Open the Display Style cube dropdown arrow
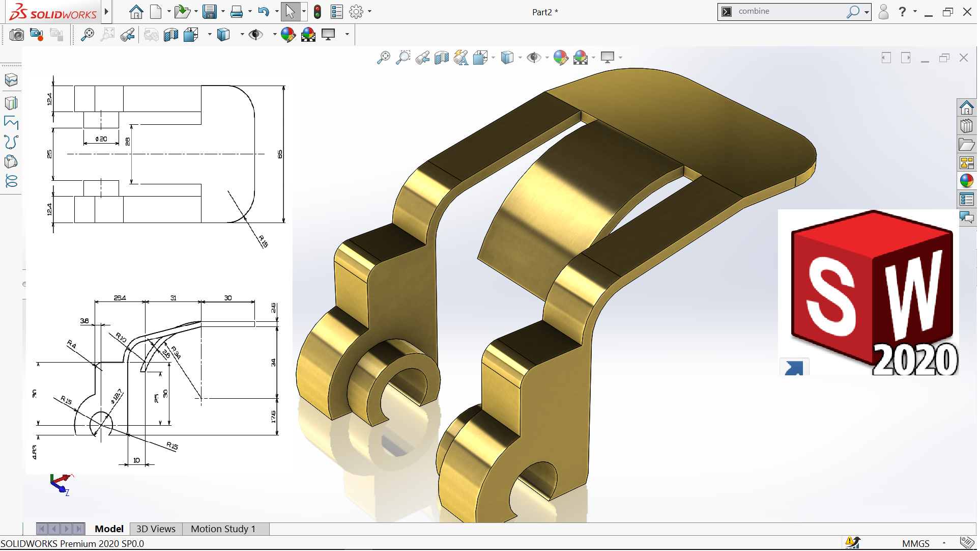 (x=242, y=35)
